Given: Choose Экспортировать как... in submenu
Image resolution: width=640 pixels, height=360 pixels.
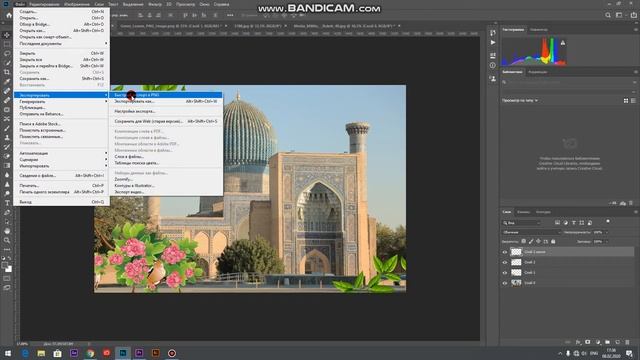Looking at the screenshot, I should pyautogui.click(x=166, y=101).
